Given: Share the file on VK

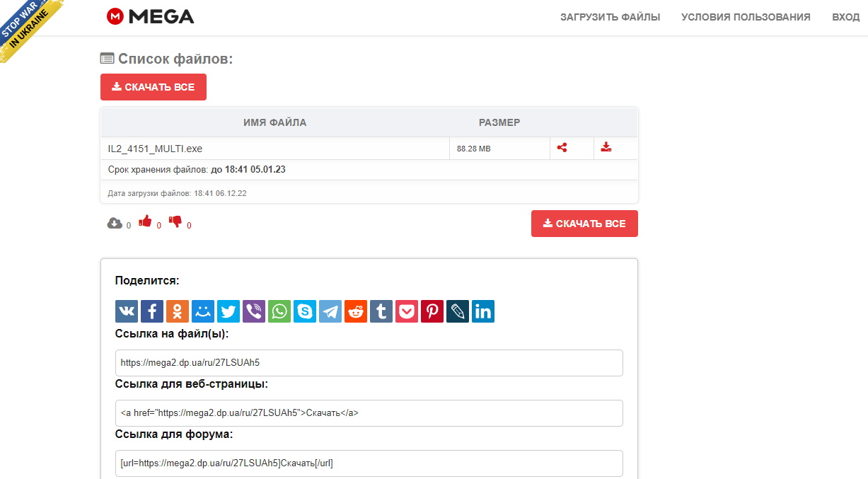Looking at the screenshot, I should 127,311.
